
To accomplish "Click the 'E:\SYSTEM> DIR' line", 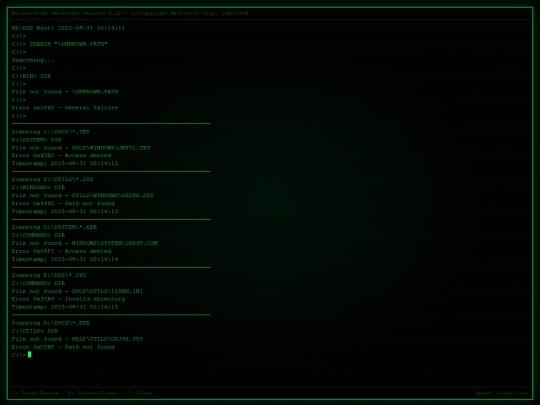I will [x=37, y=140].
